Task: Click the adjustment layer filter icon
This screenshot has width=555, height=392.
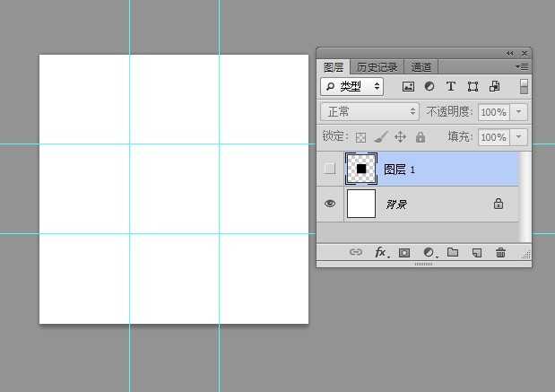Action: tap(429, 87)
